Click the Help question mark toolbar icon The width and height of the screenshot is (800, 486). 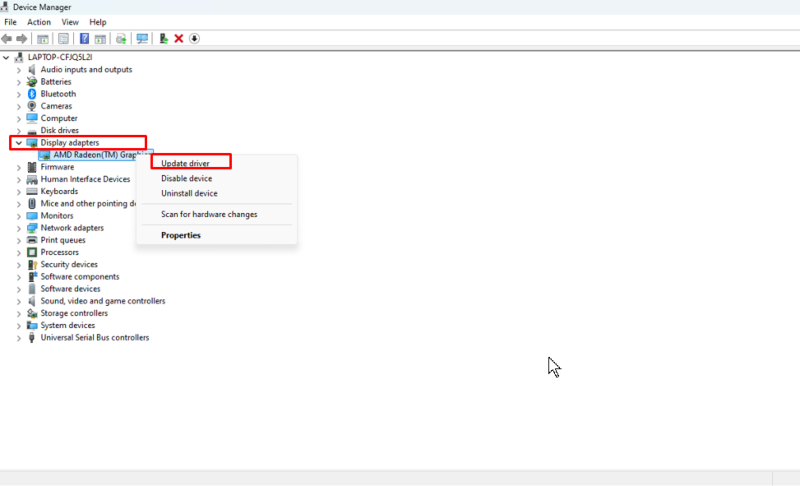click(x=85, y=38)
